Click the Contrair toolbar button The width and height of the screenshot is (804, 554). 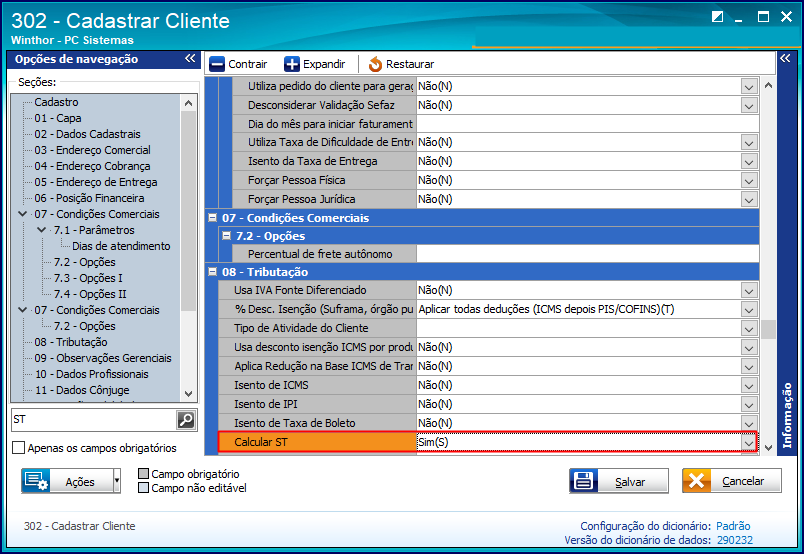(x=238, y=64)
